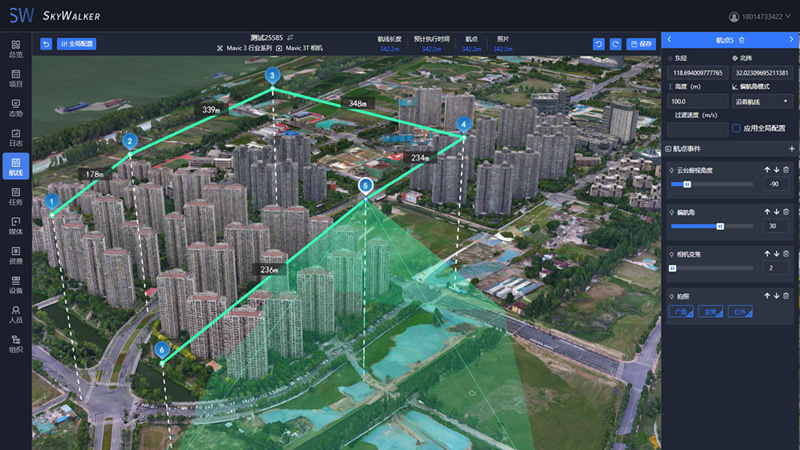Open the 全局配置 global settings button
This screenshot has height=450, width=800.
77,44
